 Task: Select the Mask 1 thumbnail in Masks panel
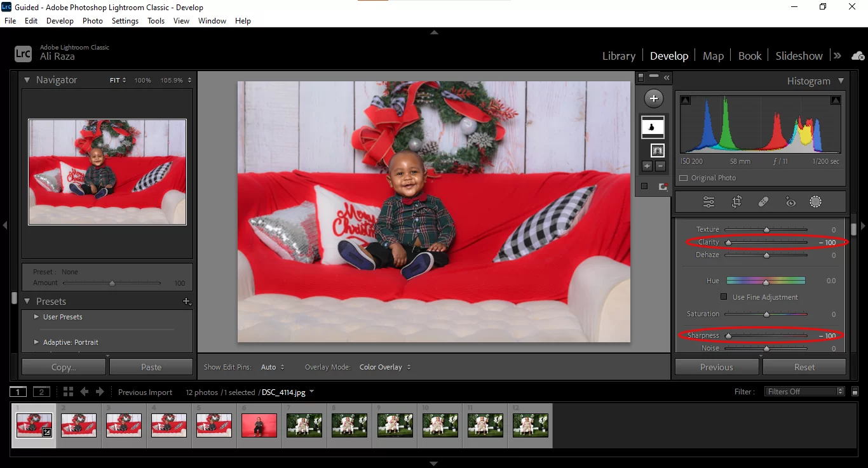tap(654, 127)
